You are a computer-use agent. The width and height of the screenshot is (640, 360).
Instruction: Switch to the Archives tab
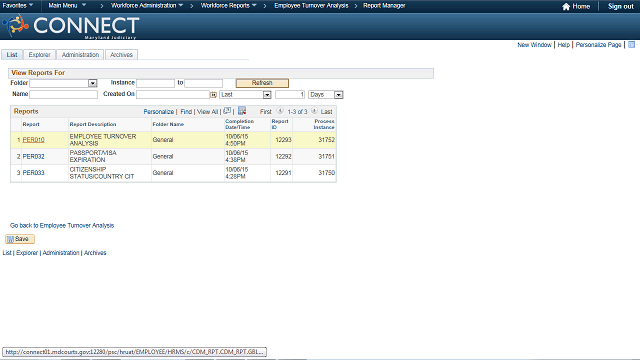pyautogui.click(x=121, y=55)
